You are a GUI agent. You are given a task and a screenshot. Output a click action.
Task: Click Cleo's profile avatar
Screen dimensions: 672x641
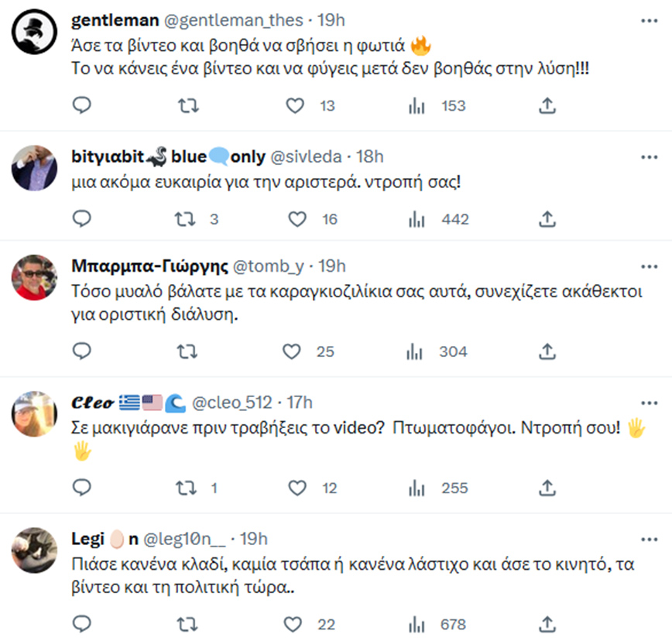coord(34,413)
